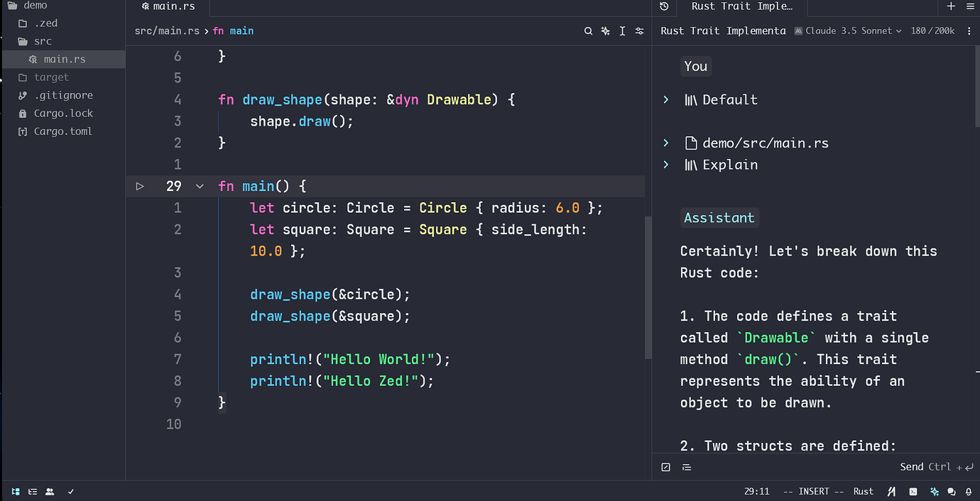Select main.rs file in project tree
Image resolution: width=980 pixels, height=501 pixels.
(62, 60)
